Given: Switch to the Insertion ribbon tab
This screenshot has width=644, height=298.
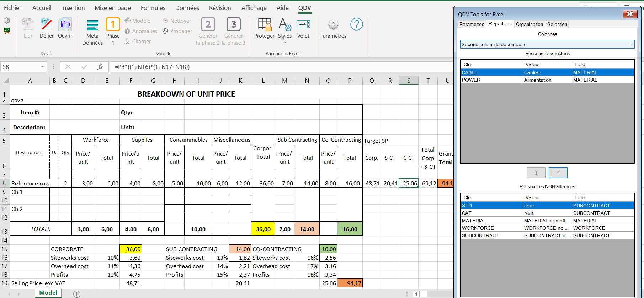Looking at the screenshot, I should click(73, 8).
